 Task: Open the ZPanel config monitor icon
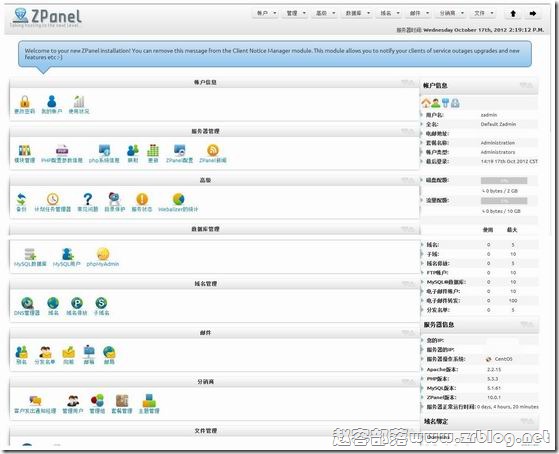pos(179,151)
